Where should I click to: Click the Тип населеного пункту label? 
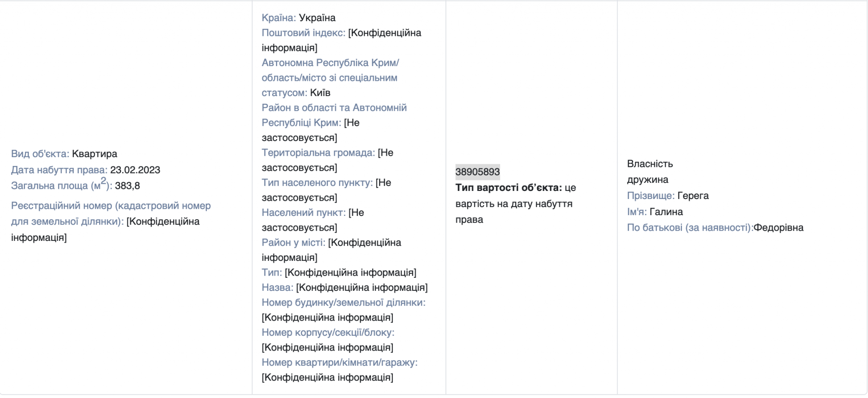(x=317, y=183)
